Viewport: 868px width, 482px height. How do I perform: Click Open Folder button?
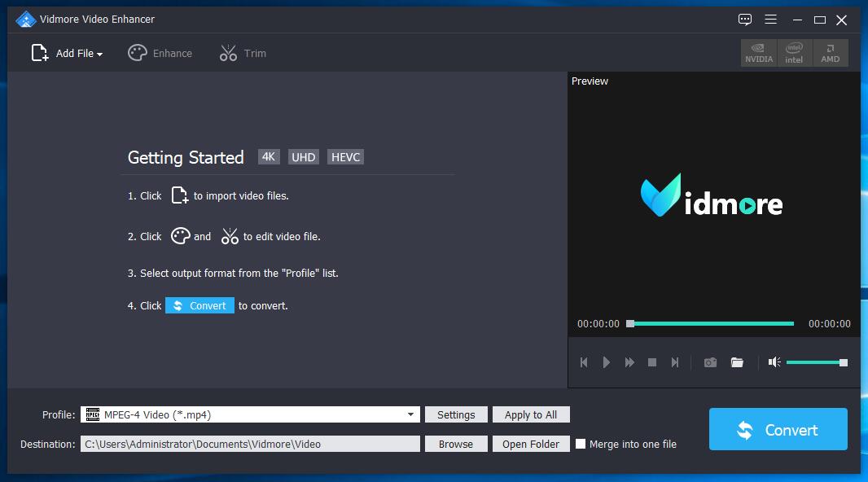click(531, 444)
